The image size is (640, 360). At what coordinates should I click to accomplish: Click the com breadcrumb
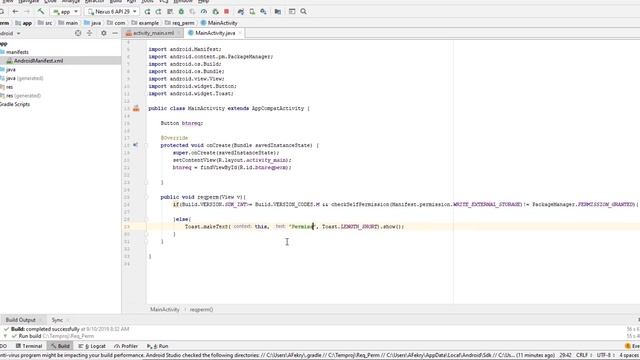click(116, 23)
